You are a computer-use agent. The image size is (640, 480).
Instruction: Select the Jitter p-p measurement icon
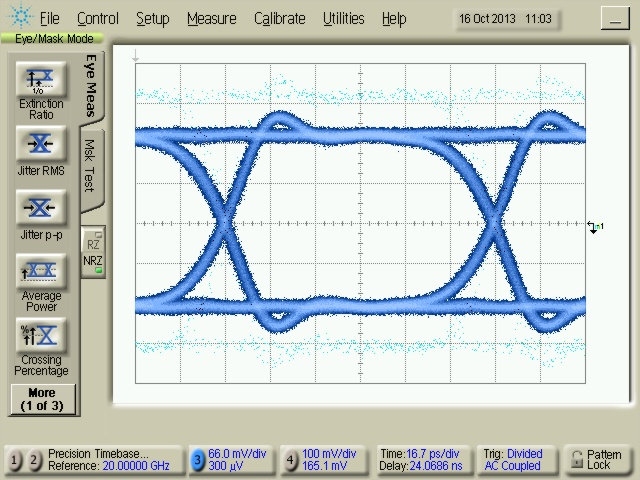pos(41,207)
